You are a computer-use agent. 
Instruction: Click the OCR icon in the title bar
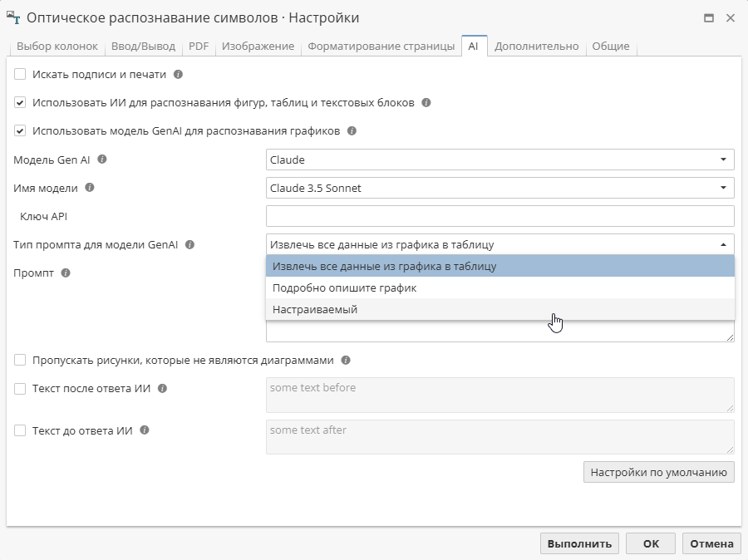[15, 17]
